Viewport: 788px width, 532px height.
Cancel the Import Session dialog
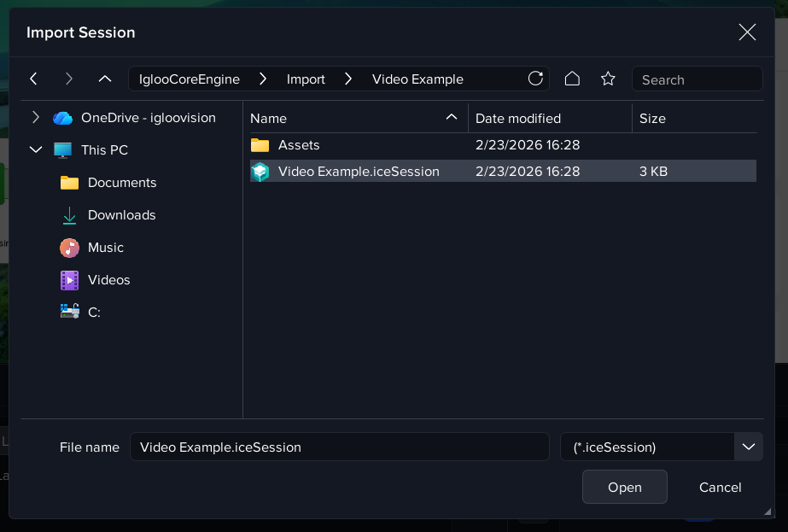[x=720, y=488]
